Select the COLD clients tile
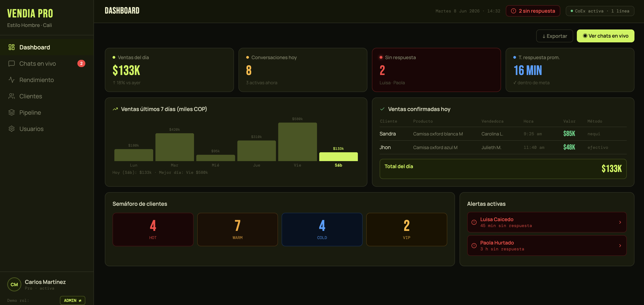 point(322,229)
